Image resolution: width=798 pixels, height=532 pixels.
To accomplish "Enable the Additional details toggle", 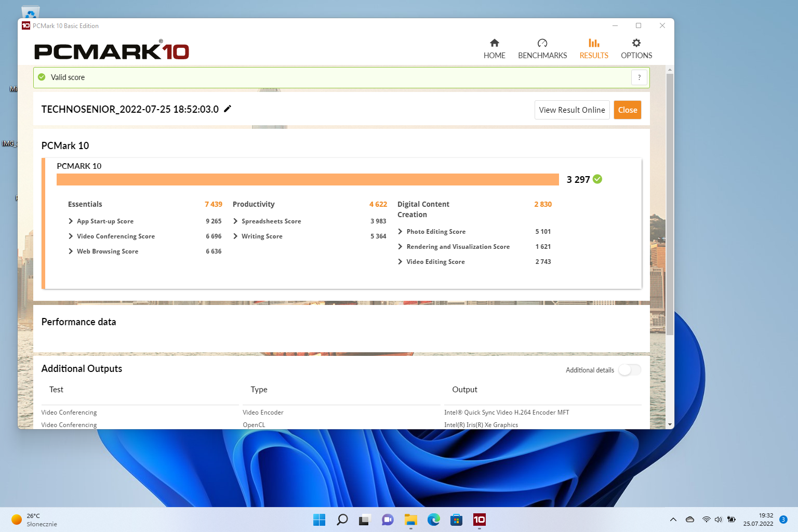I will pyautogui.click(x=629, y=370).
